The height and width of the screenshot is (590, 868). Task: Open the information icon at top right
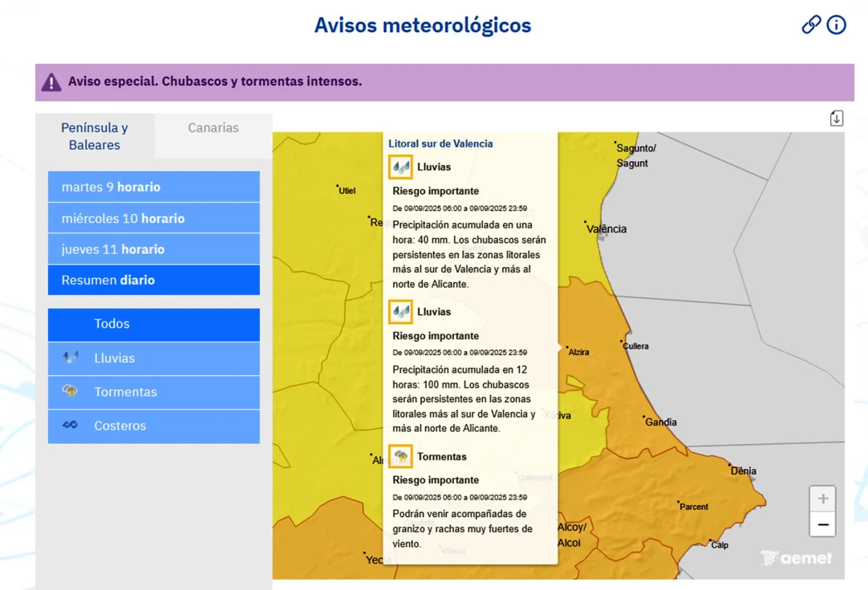(836, 24)
